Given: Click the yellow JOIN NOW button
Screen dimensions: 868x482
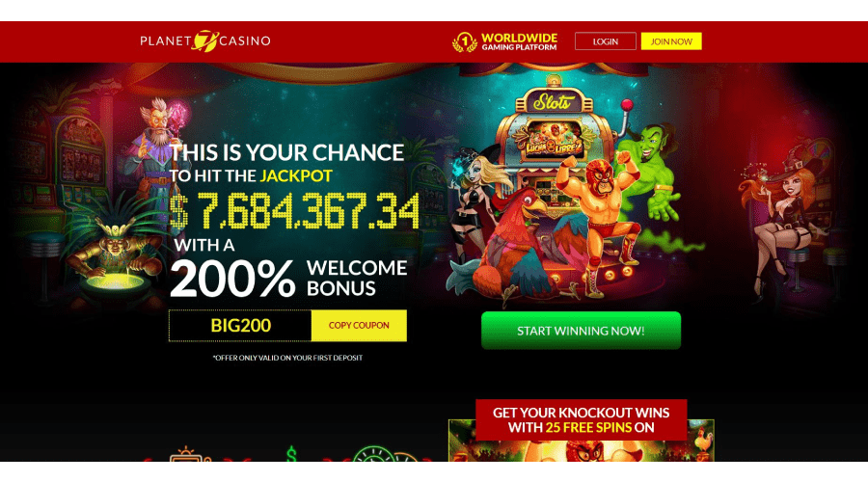Looking at the screenshot, I should click(671, 41).
